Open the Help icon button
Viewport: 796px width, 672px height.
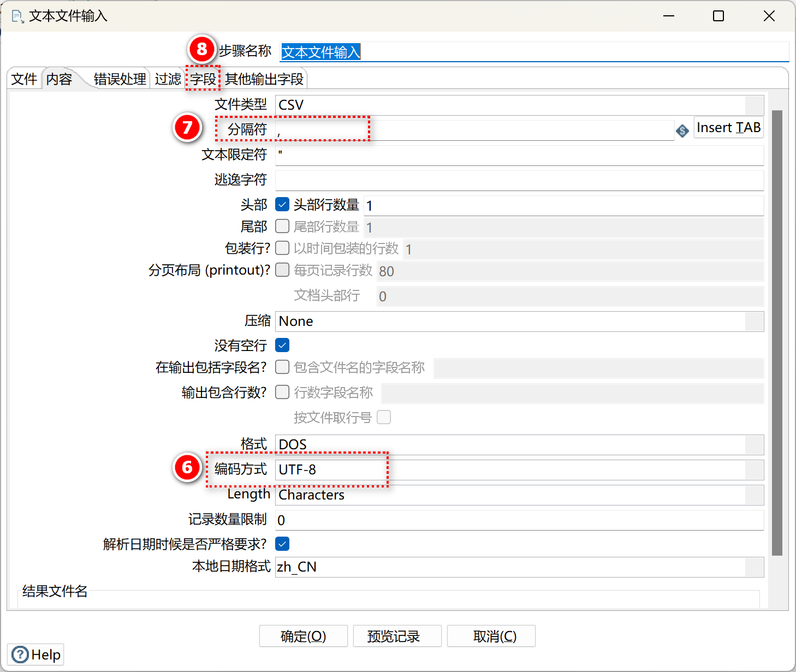point(35,655)
